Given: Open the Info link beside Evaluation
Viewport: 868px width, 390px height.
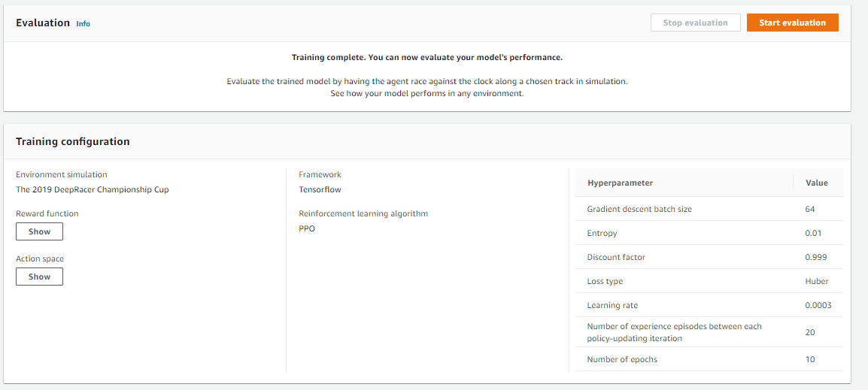Looking at the screenshot, I should click(83, 24).
